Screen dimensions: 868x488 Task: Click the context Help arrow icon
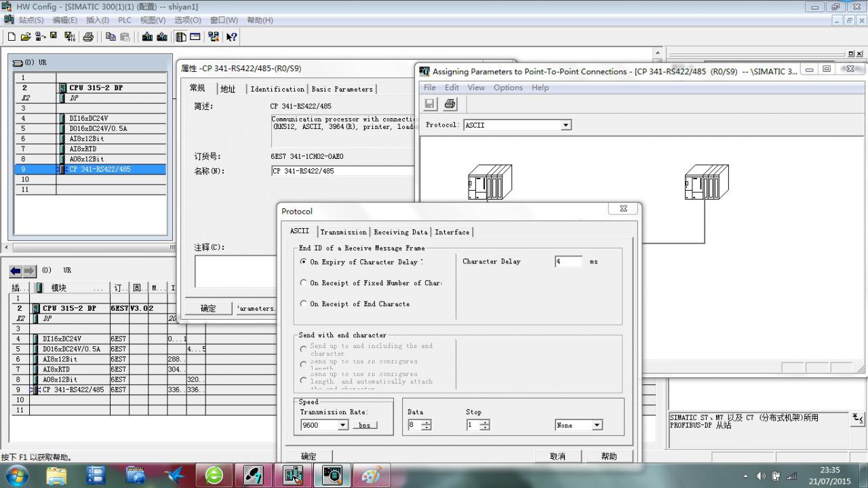231,37
